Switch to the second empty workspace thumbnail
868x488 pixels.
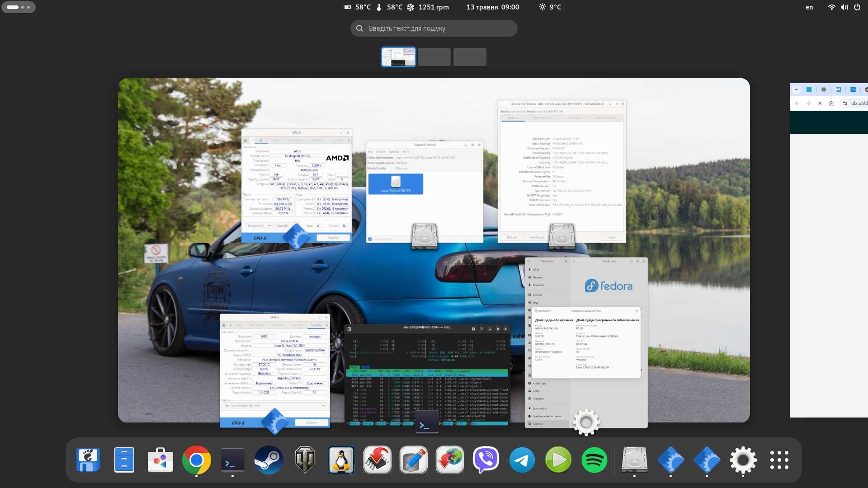(x=434, y=57)
